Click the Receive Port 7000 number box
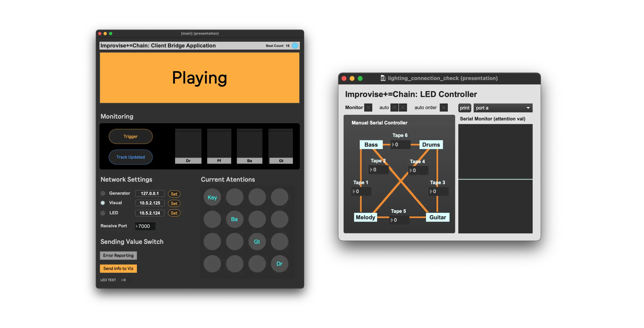Viewport: 644px width, 328px height. point(145,226)
